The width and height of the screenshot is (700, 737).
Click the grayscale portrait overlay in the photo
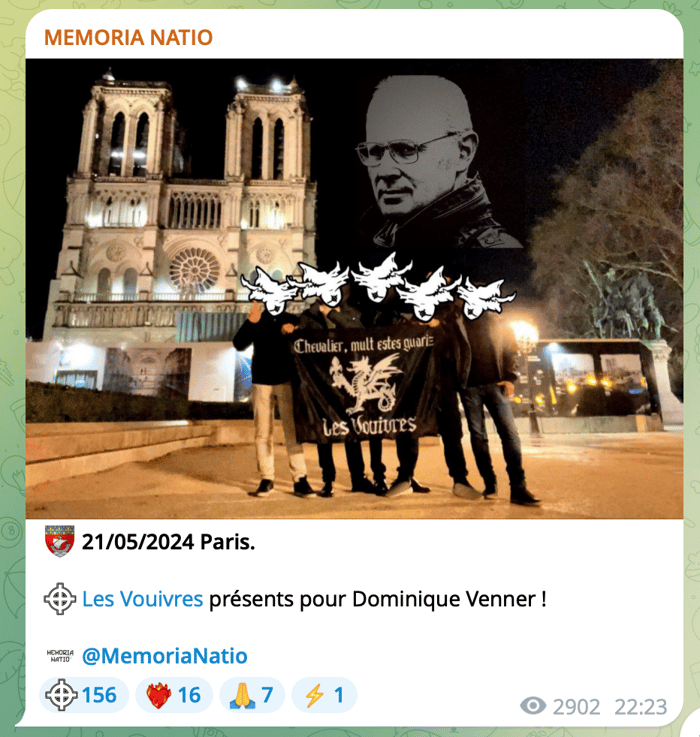[x=435, y=162]
